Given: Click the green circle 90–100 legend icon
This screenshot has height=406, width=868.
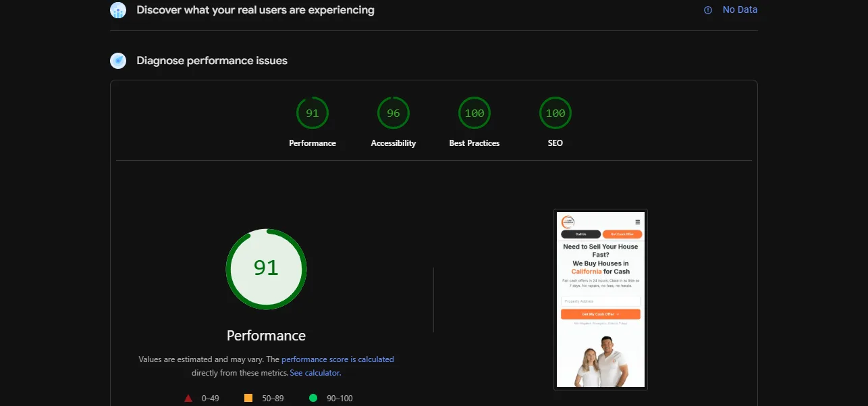Looking at the screenshot, I should coord(313,398).
